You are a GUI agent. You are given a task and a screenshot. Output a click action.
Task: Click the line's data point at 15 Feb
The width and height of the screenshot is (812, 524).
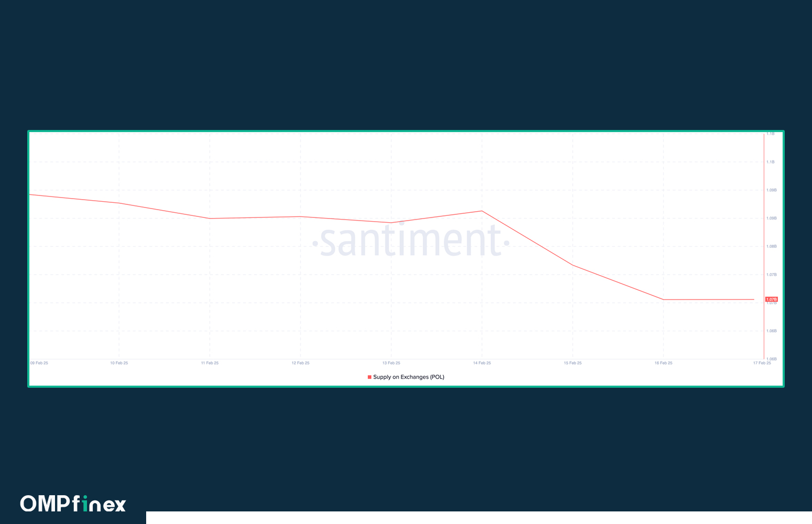point(573,265)
